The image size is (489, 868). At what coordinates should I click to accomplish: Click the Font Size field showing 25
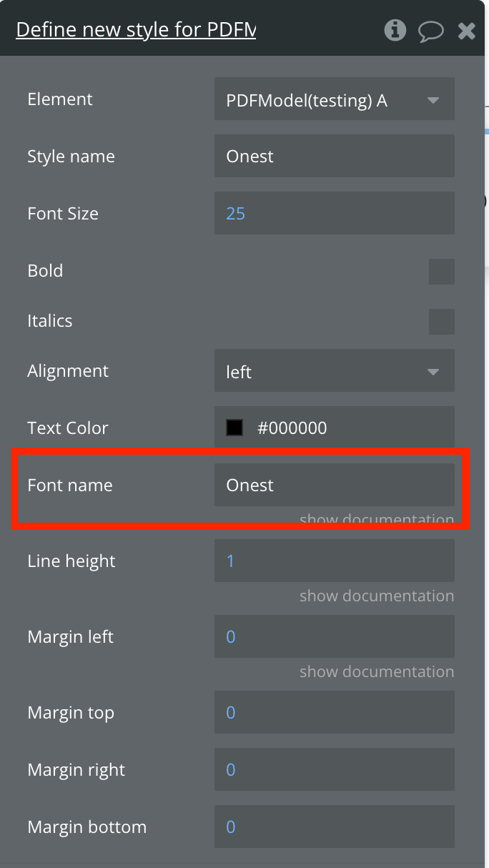coord(335,213)
